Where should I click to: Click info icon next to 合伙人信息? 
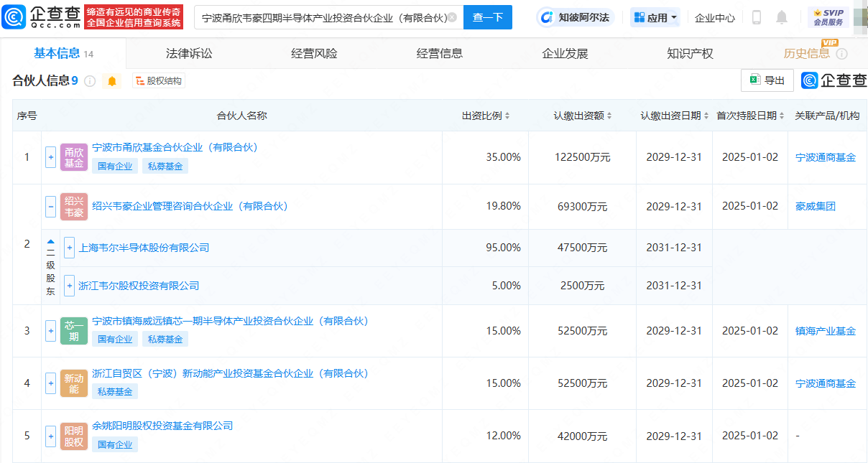pos(90,81)
